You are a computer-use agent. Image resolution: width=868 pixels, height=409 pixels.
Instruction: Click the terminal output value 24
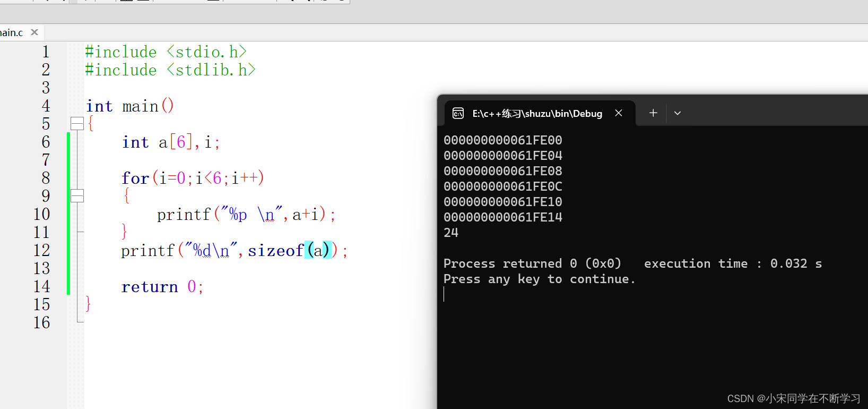coord(451,233)
